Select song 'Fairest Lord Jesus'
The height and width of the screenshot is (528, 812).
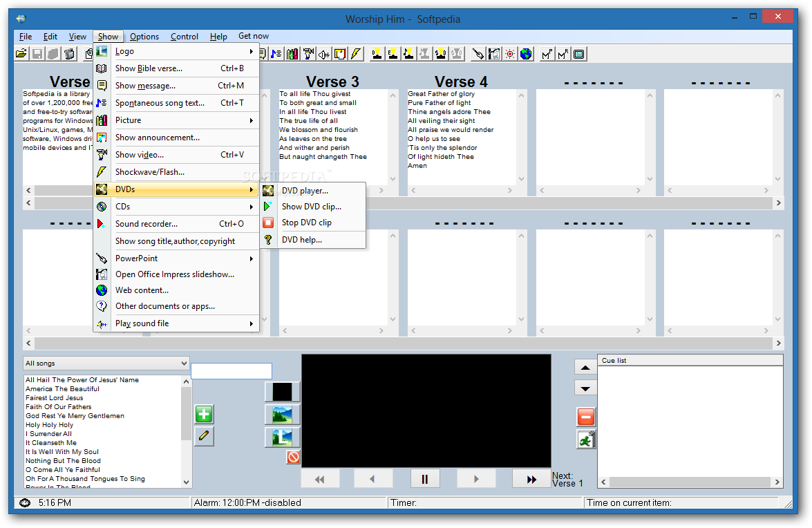click(x=55, y=397)
